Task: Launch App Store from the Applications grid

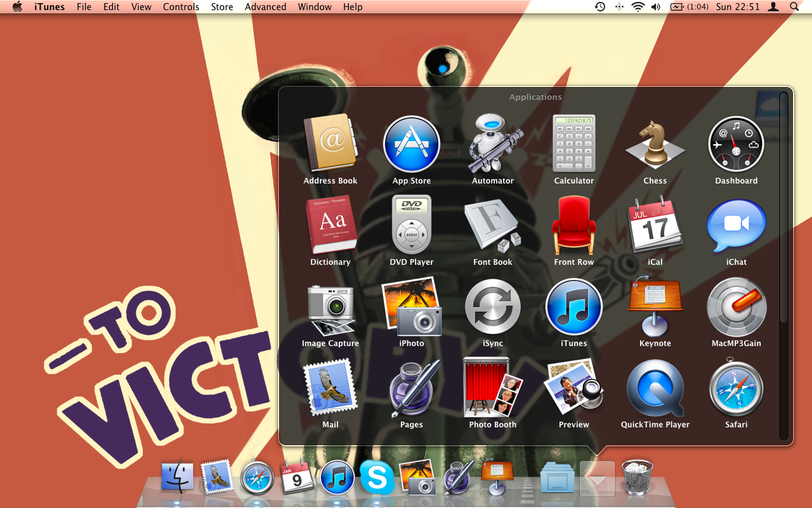Action: coord(412,144)
